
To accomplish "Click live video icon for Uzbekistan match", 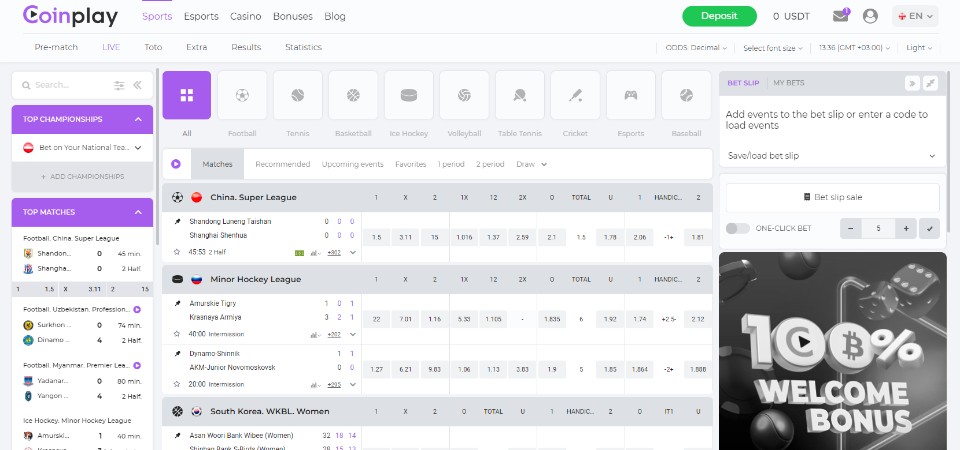I will pyautogui.click(x=137, y=309).
